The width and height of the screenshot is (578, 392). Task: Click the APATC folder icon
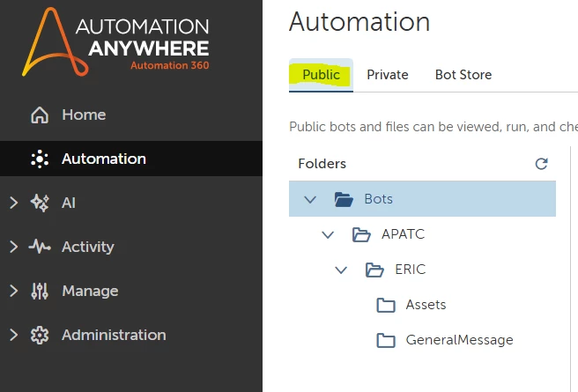pos(361,234)
